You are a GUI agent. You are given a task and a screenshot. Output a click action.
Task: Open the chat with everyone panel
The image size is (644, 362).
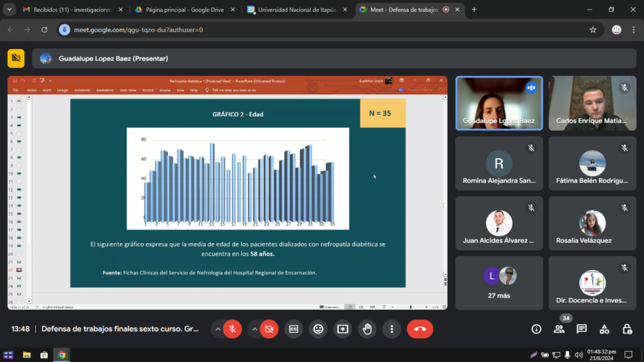(582, 329)
